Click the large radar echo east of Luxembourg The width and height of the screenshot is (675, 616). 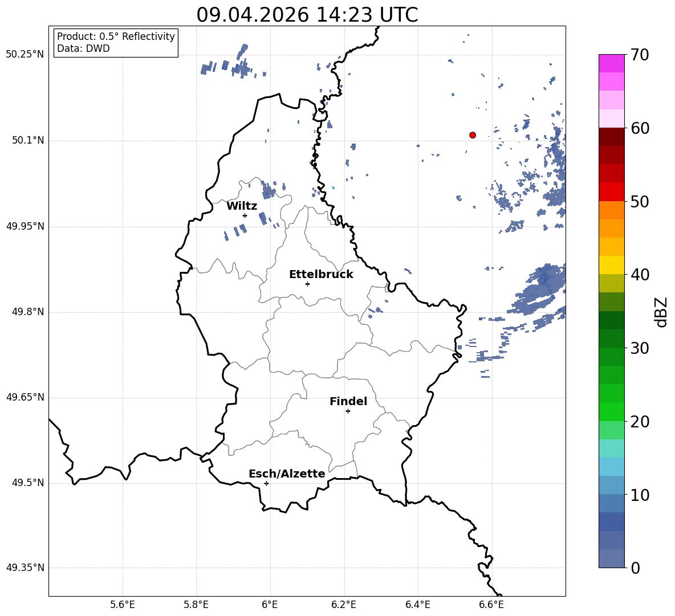click(x=539, y=291)
